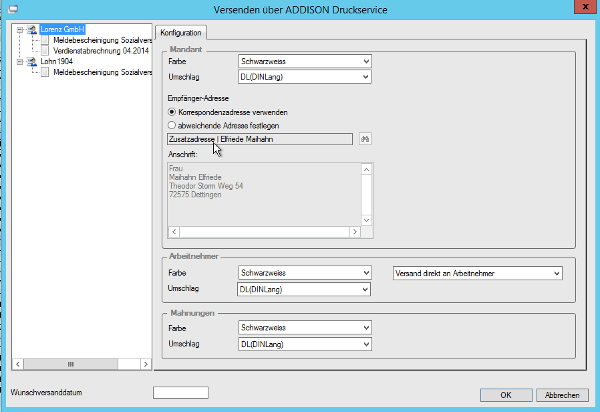This screenshot has height=412, width=600.
Task: Click the Wunschversanddatum input field
Action: coord(181,392)
